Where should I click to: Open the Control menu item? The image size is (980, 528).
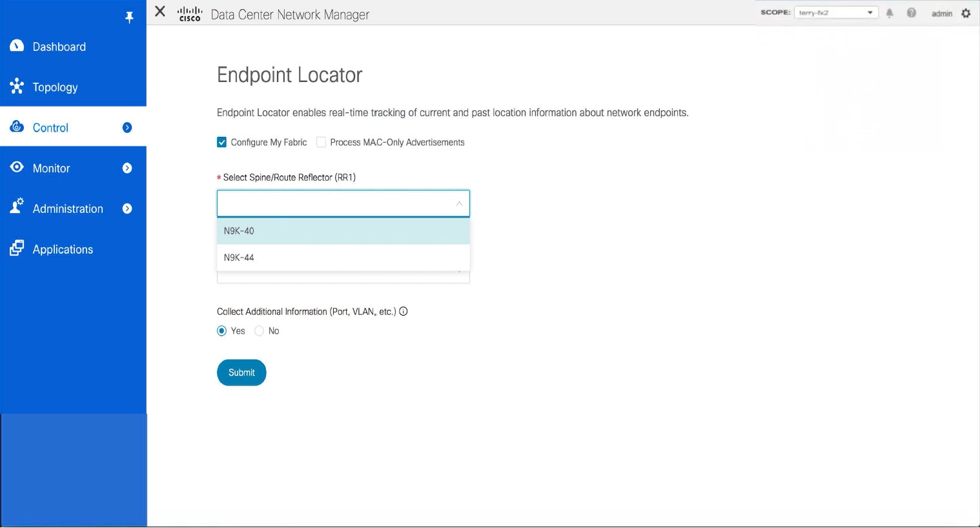(73, 128)
